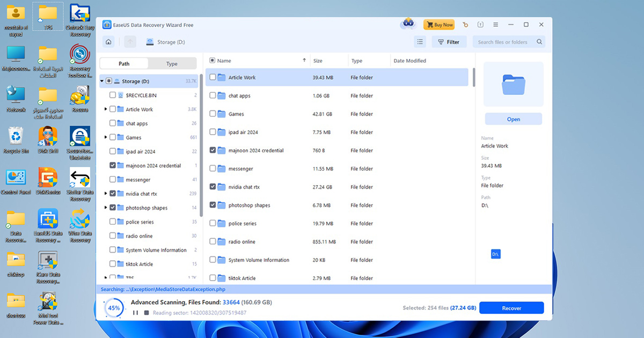
Task: Expand Article Work in the tree
Action: pyautogui.click(x=106, y=109)
